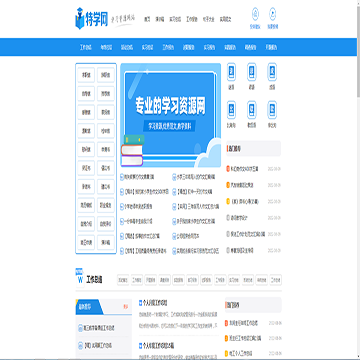Open the second article title below 个人月度工作总结
360x360 pixels.
pyautogui.click(x=158, y=345)
